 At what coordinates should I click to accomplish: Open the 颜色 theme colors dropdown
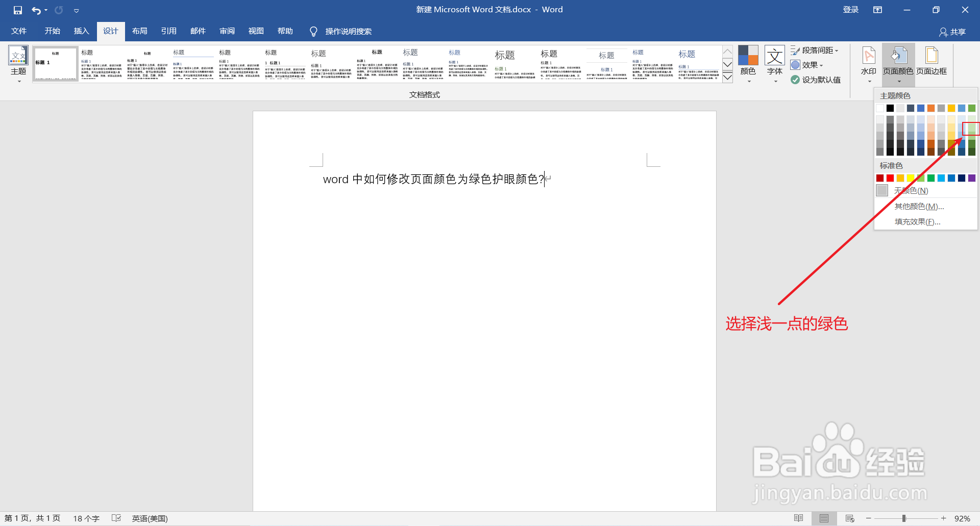click(748, 65)
